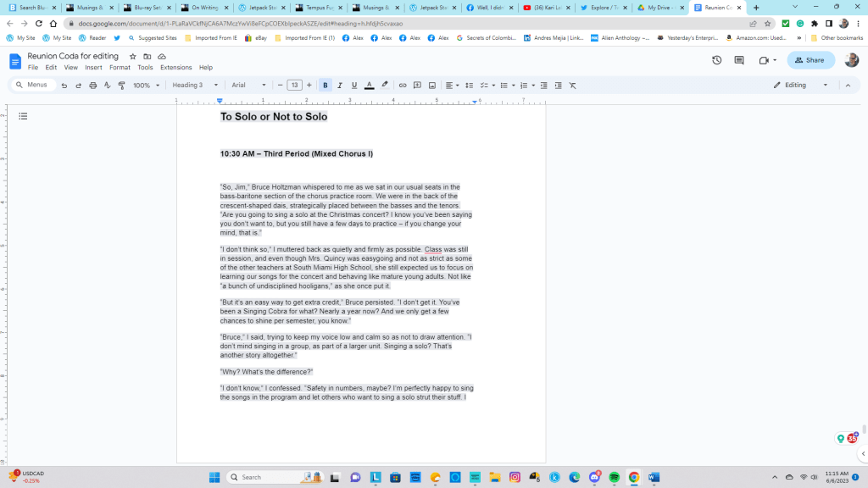Click the insert image icon
This screenshot has height=488, width=868.
431,86
